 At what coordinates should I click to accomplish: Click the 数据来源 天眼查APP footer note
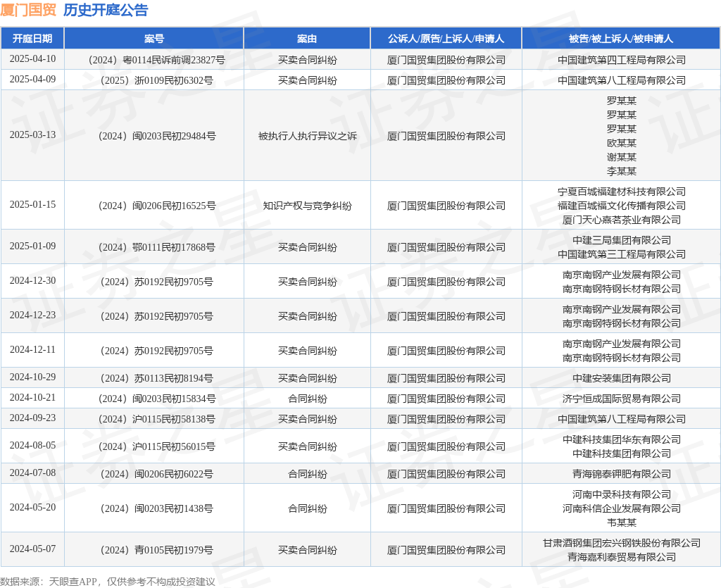(x=108, y=582)
